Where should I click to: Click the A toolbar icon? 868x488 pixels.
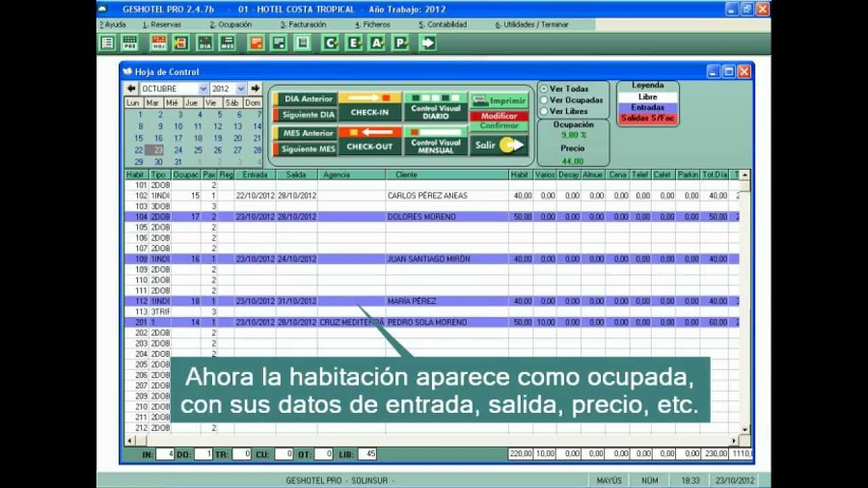tap(377, 42)
